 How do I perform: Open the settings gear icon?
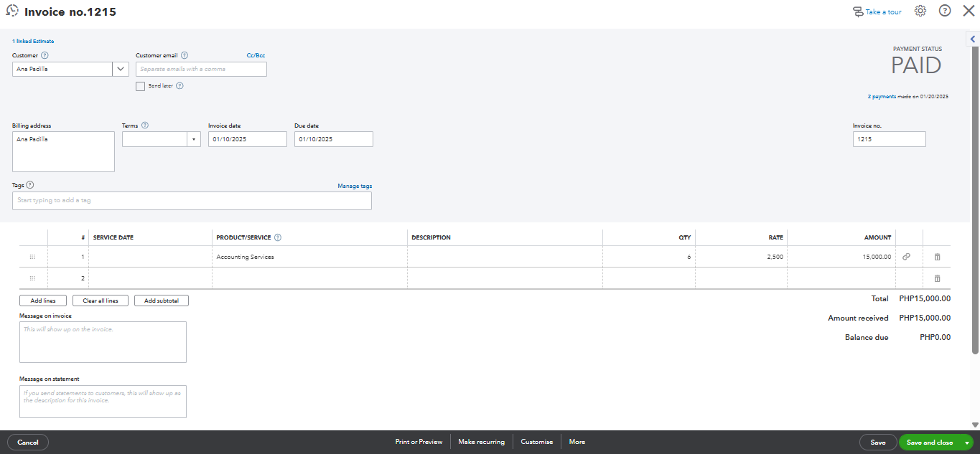[x=920, y=11]
